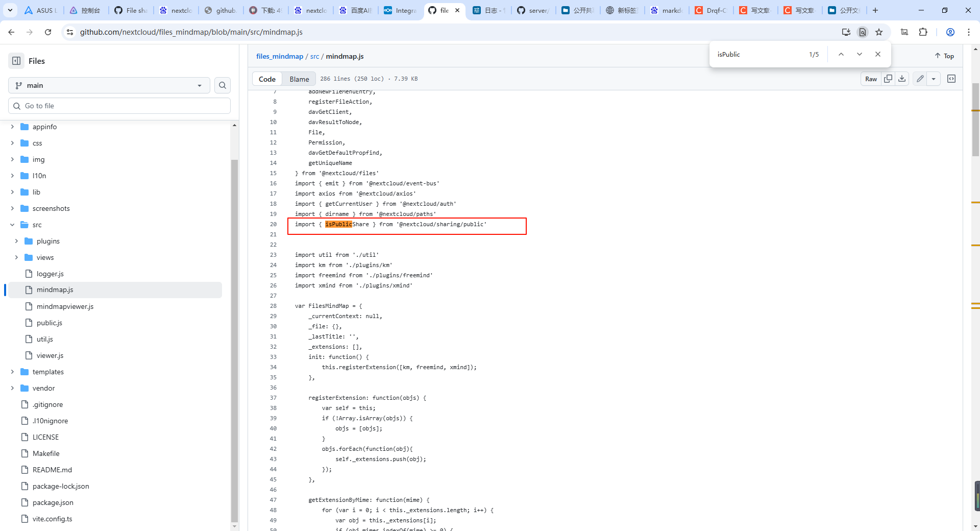Open README.md file
The width and height of the screenshot is (980, 531).
(52, 470)
